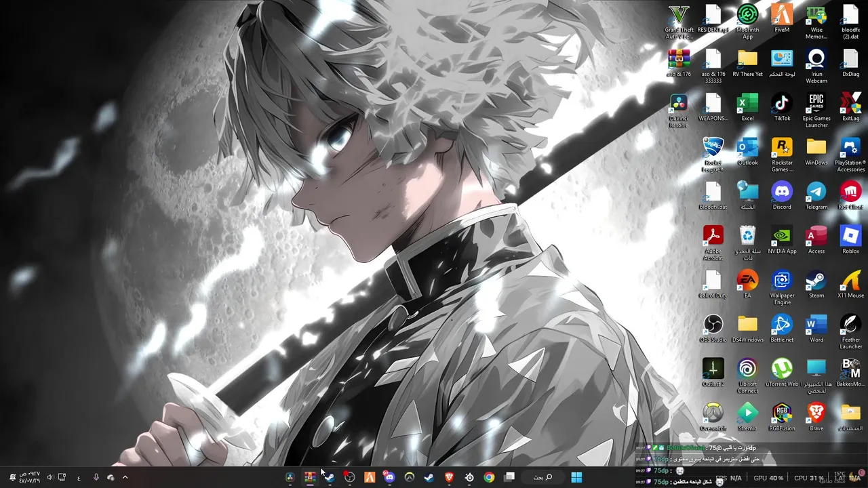Image resolution: width=868 pixels, height=488 pixels.
Task: Select the Battle.net desktop icon
Action: pos(782,329)
